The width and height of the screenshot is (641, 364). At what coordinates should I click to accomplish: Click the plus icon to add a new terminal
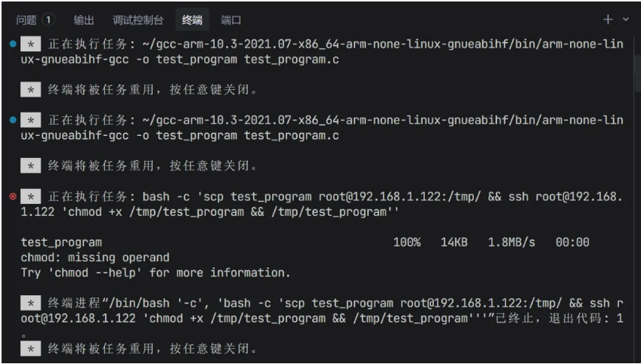tap(608, 19)
